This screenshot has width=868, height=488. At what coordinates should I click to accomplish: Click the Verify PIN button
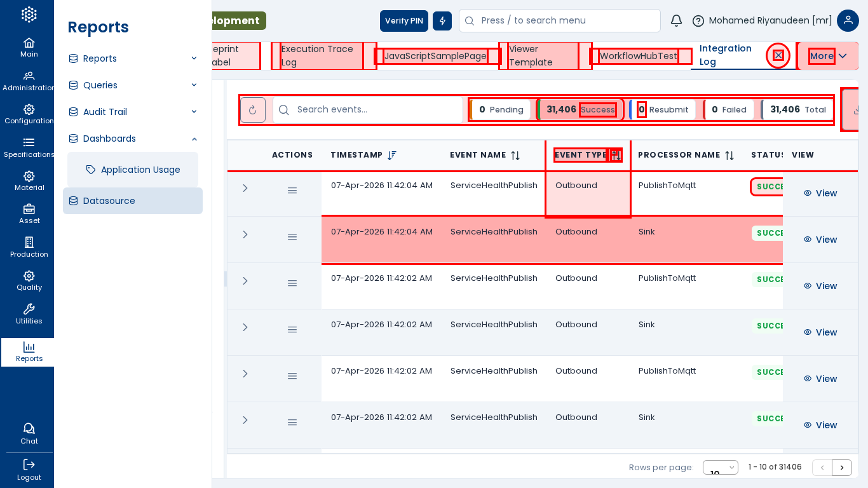point(403,21)
